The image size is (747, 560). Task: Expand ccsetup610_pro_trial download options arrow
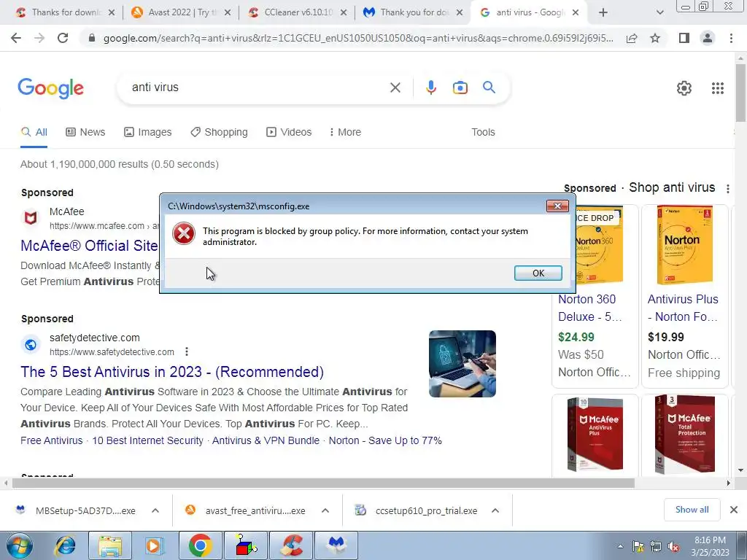tap(495, 510)
